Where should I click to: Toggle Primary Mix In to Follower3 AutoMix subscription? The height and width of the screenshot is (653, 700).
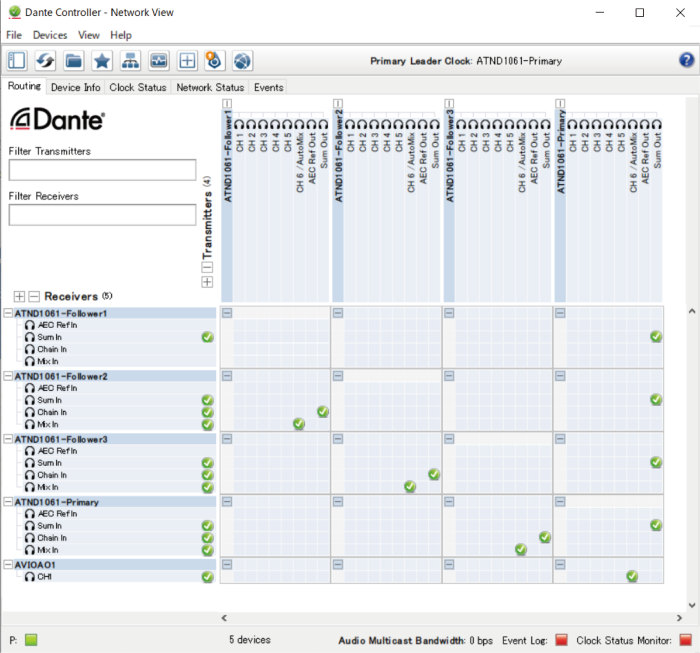tap(521, 549)
